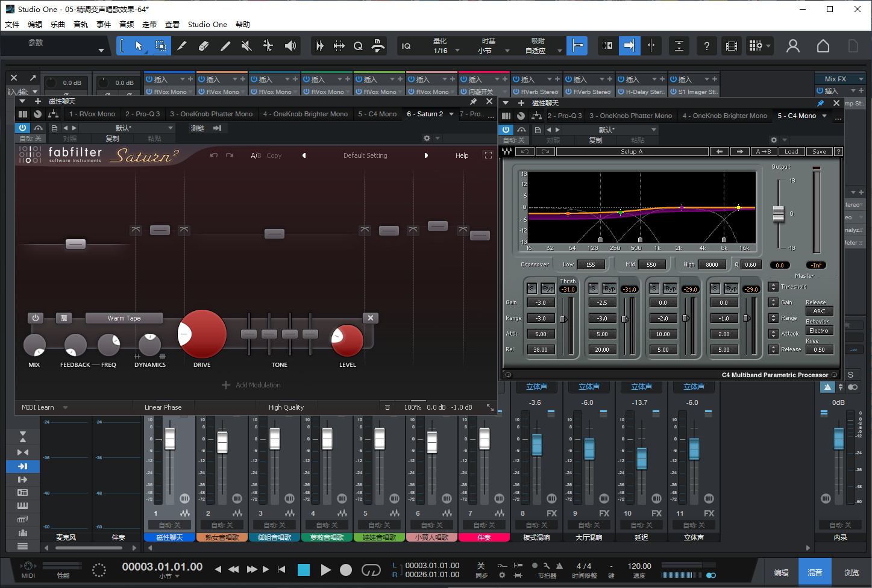
Task: Click Help in the FabFilter Saturn header
Action: [462, 155]
